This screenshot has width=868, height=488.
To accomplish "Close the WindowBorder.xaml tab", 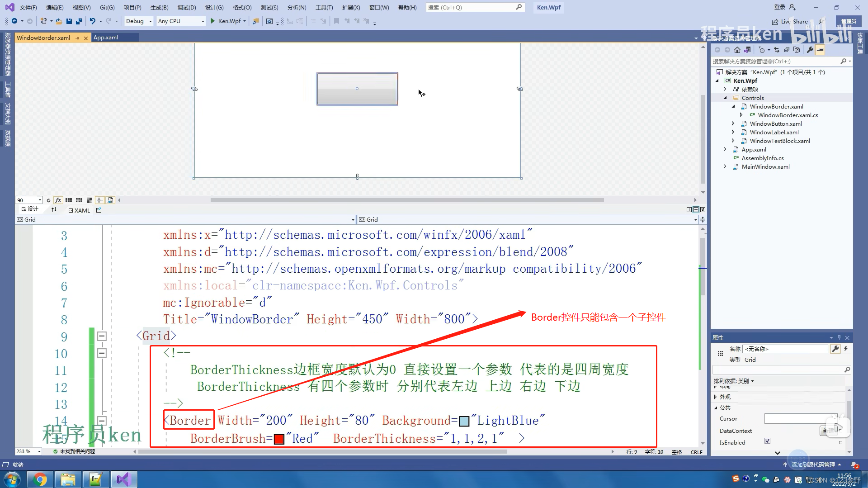I will (85, 38).
